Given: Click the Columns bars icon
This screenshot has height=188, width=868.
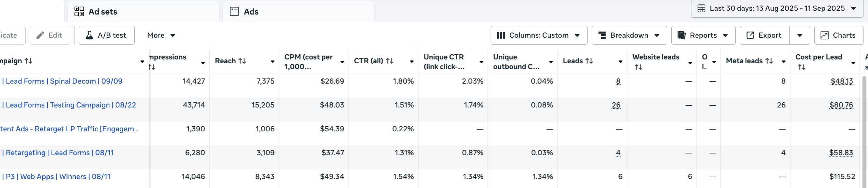Looking at the screenshot, I should [x=501, y=35].
